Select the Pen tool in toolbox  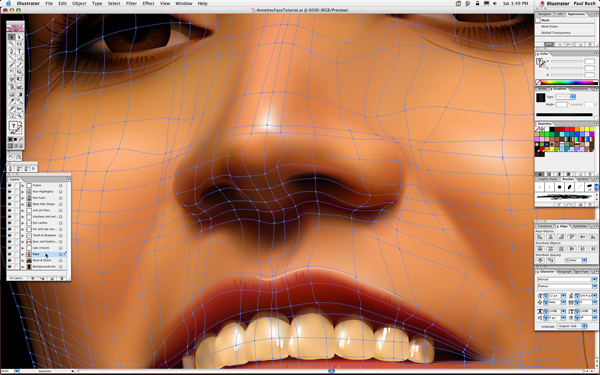click(11, 51)
